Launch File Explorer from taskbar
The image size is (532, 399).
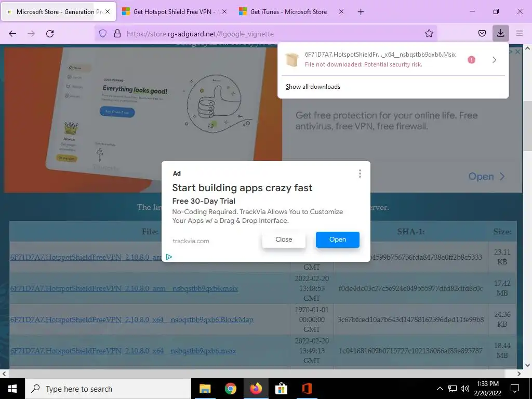205,389
